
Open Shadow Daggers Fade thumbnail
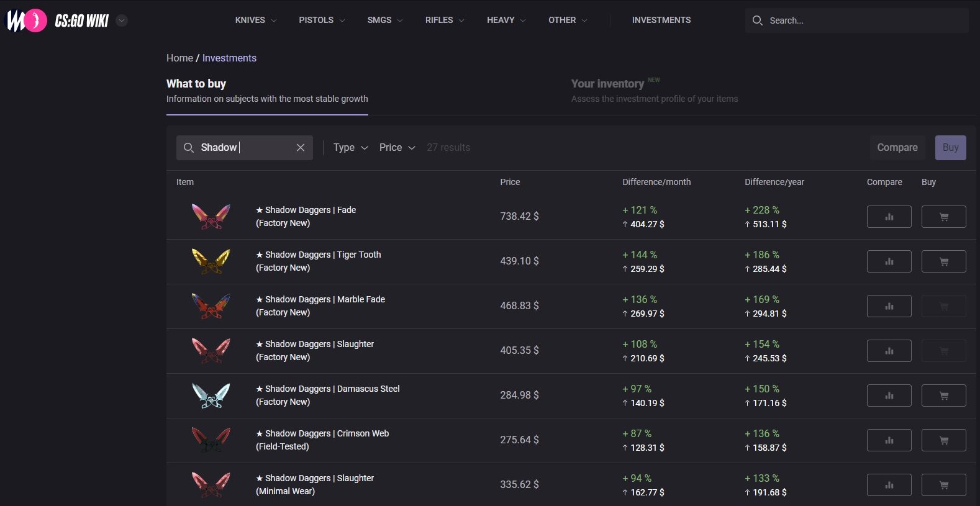[211, 217]
